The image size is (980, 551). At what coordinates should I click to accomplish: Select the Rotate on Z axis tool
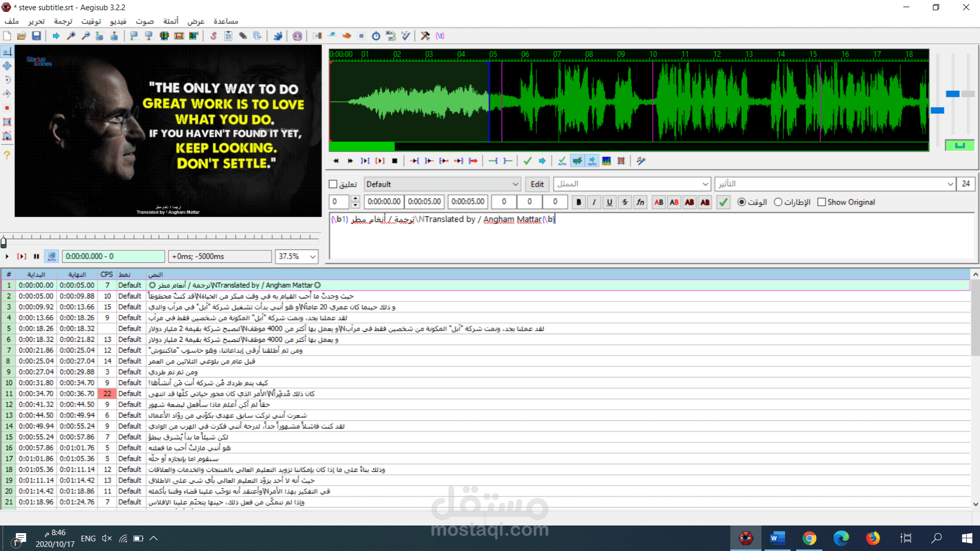[7, 80]
